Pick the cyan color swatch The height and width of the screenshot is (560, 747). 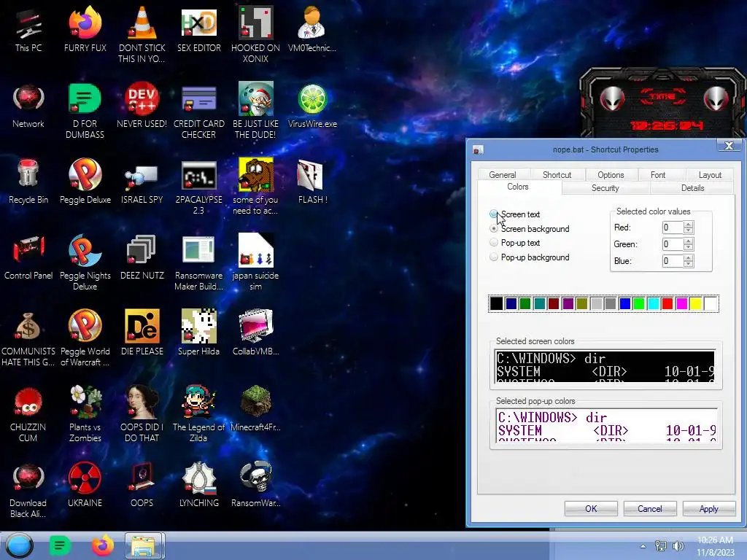pyautogui.click(x=653, y=303)
